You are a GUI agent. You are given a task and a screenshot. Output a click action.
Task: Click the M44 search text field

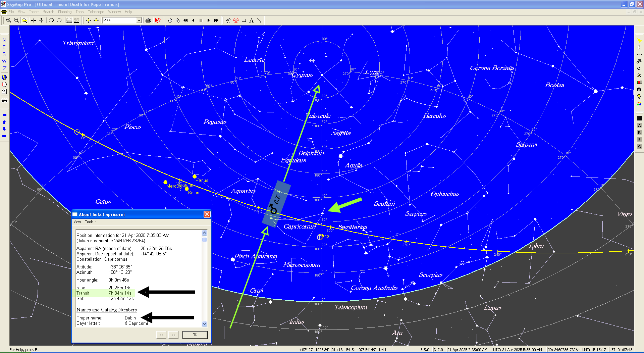[119, 20]
